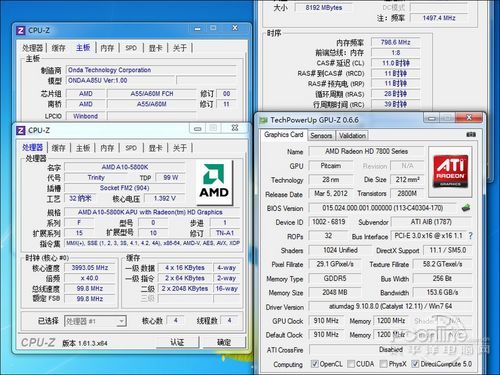500x375 pixels.
Task: Open 主板 tab in front CPU-Z window
Action: click(x=83, y=148)
